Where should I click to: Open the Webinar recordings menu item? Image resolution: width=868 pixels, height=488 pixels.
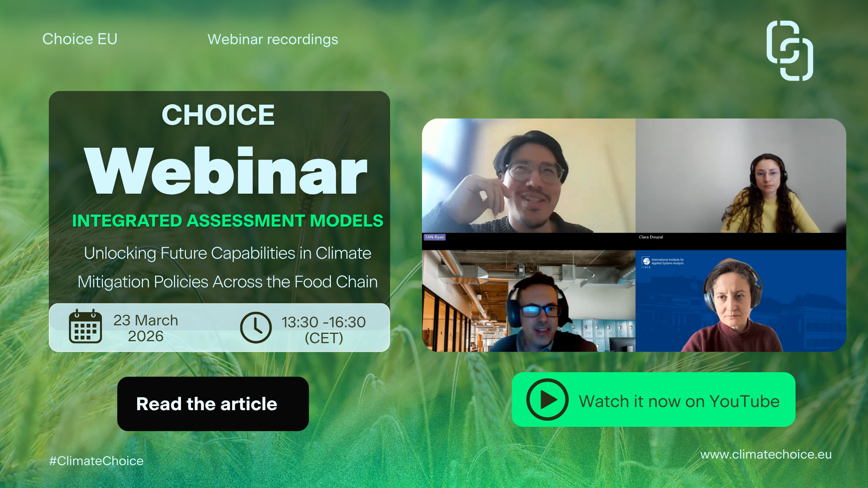[273, 40]
